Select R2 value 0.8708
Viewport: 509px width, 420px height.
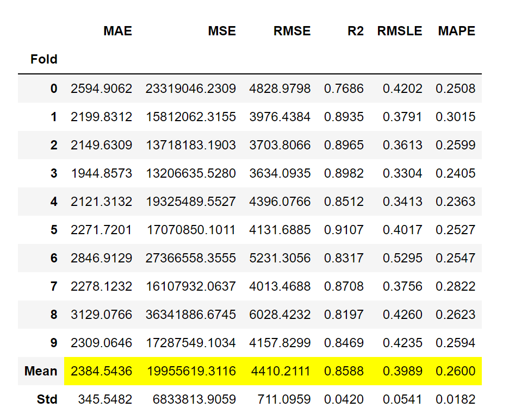click(x=344, y=286)
